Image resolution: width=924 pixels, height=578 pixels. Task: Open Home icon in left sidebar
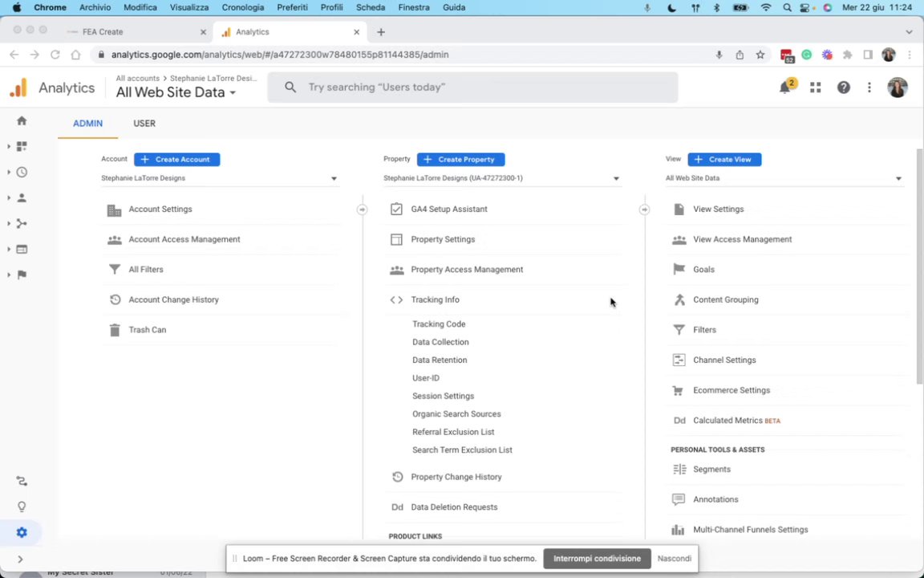22,121
